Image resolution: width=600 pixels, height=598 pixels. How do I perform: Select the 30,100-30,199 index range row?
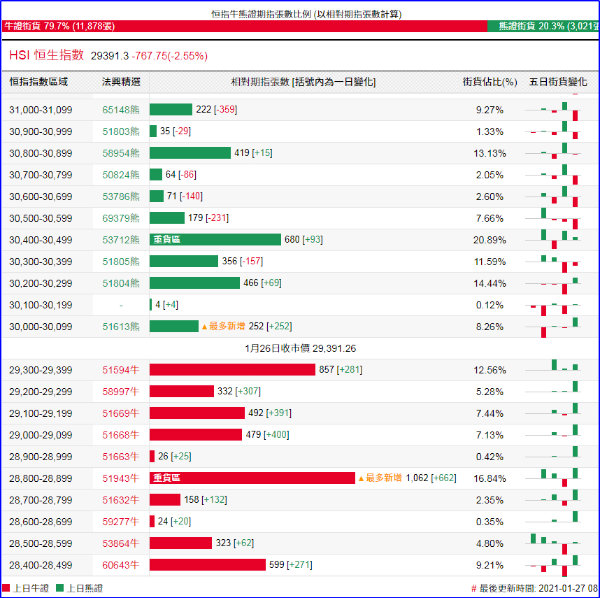pyautogui.click(x=300, y=305)
